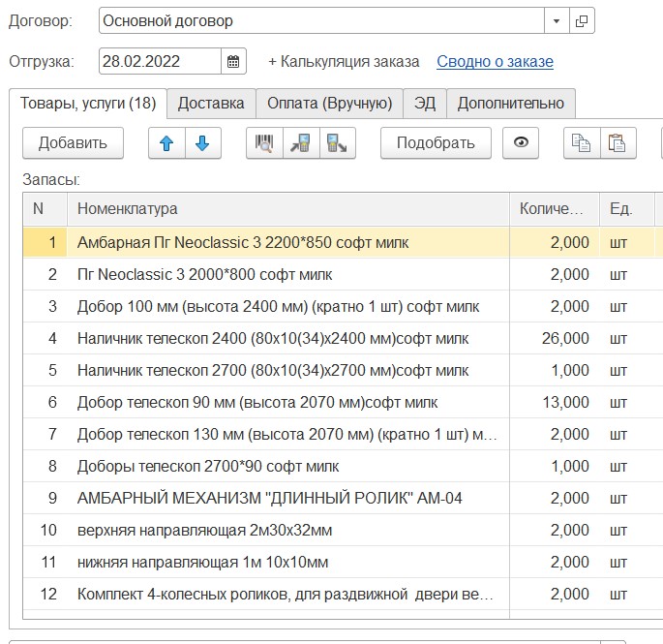Open the Оплата (Вручную) tab

pos(329,104)
